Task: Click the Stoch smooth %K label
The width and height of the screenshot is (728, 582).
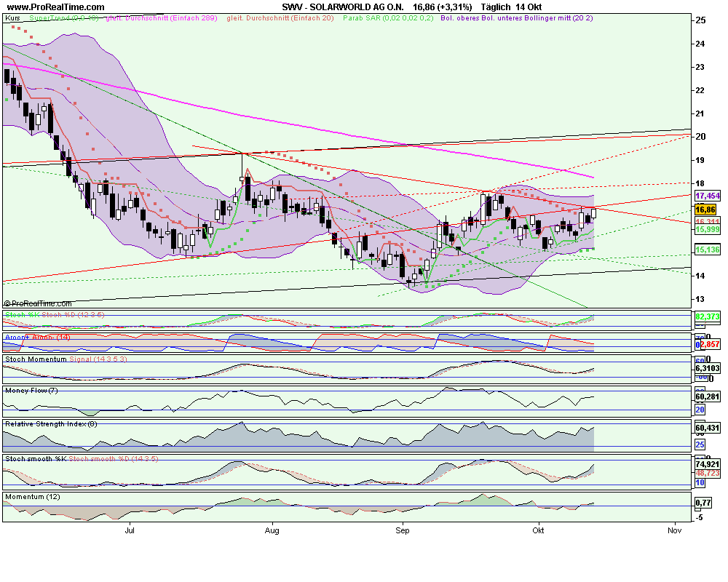Action: (36, 459)
